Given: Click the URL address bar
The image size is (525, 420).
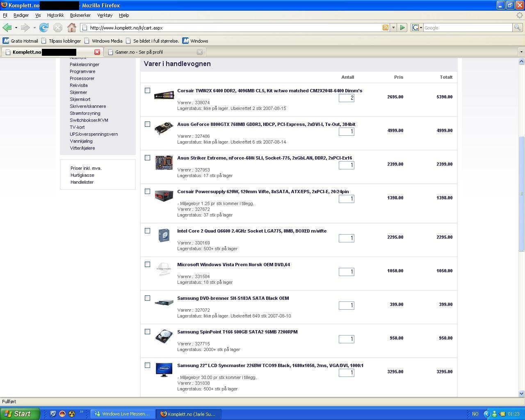Looking at the screenshot, I should (235, 28).
